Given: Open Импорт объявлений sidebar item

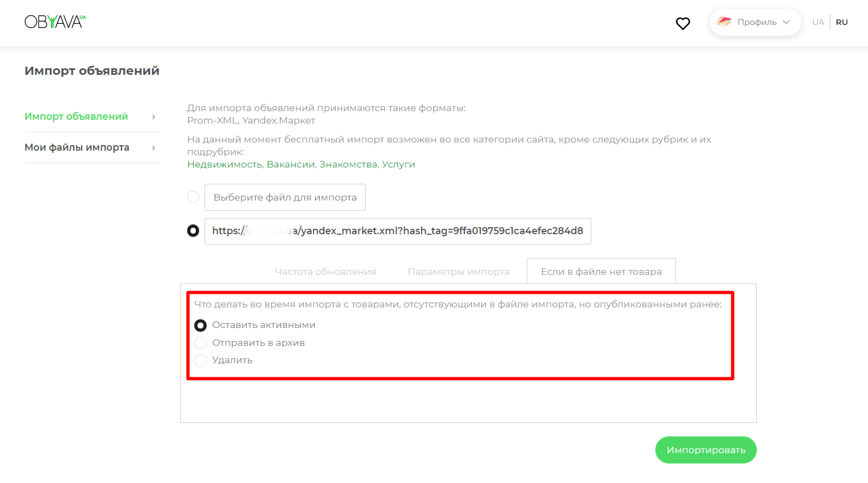Looking at the screenshot, I should (76, 117).
